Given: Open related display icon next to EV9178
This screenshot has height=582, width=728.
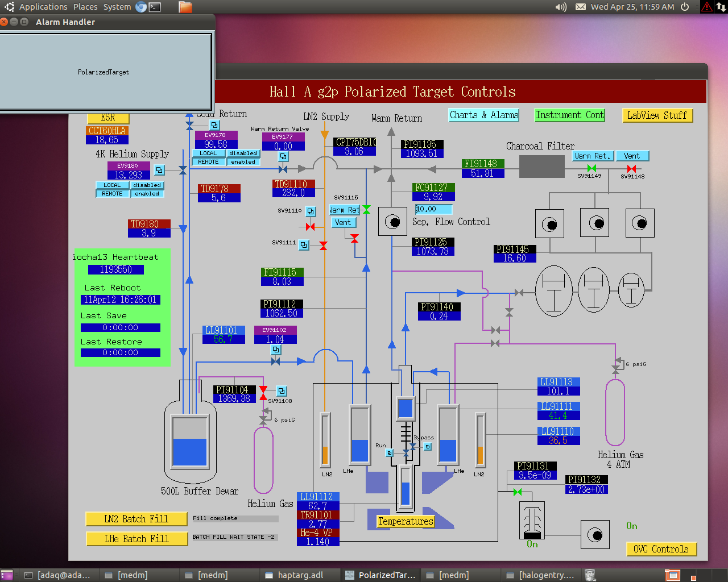Looking at the screenshot, I should click(x=214, y=124).
